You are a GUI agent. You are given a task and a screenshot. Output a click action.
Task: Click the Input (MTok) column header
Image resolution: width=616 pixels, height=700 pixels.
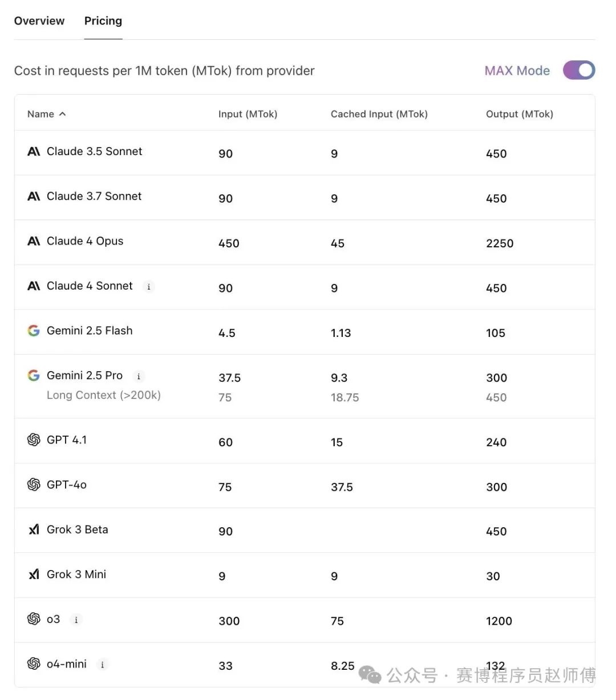pyautogui.click(x=248, y=114)
